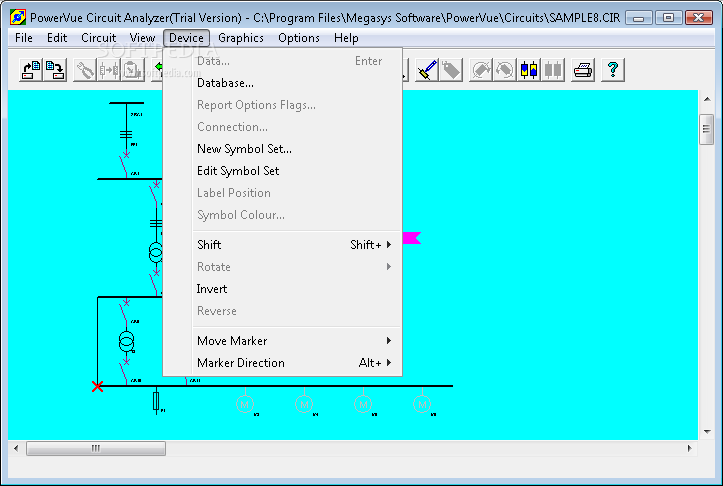723x486 pixels.
Task: Expand the Marker Direction submenu
Action: pos(283,363)
